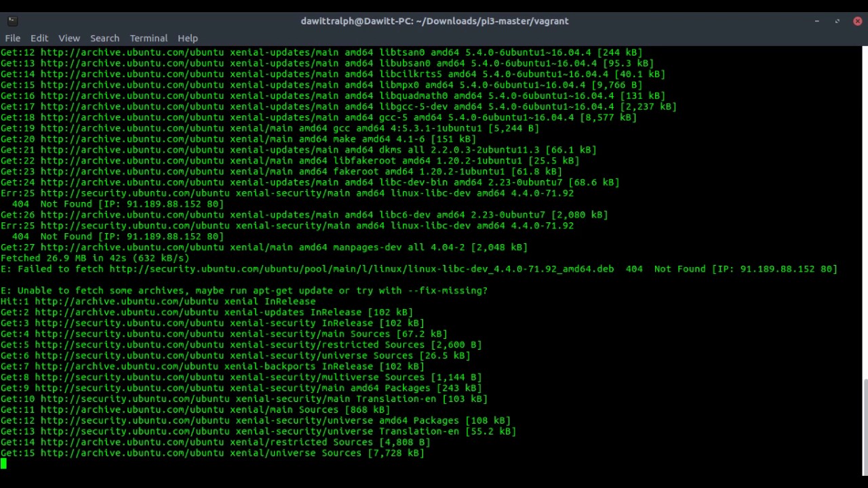Close the terminal window

857,21
